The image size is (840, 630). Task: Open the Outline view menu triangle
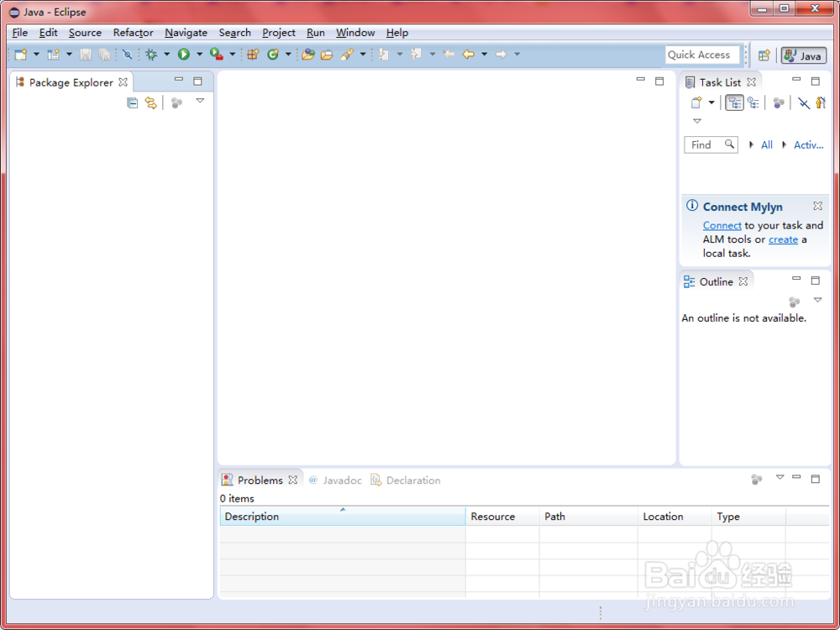pos(817,300)
